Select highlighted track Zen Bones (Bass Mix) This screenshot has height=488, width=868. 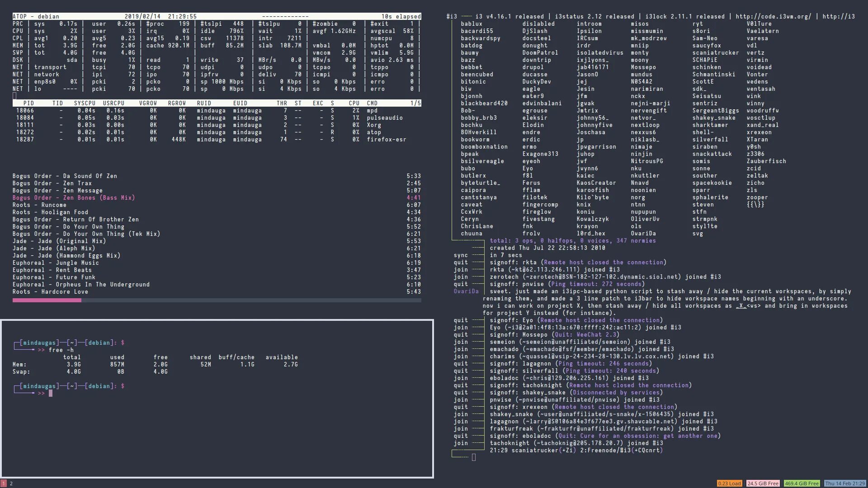pos(74,198)
